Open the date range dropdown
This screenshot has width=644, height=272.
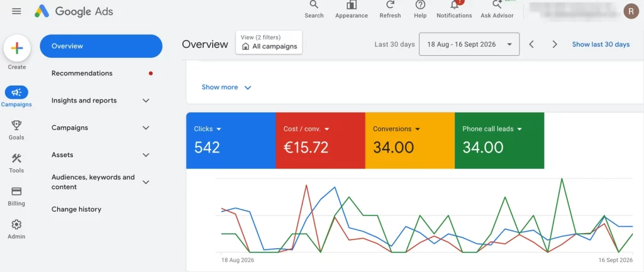tap(469, 45)
